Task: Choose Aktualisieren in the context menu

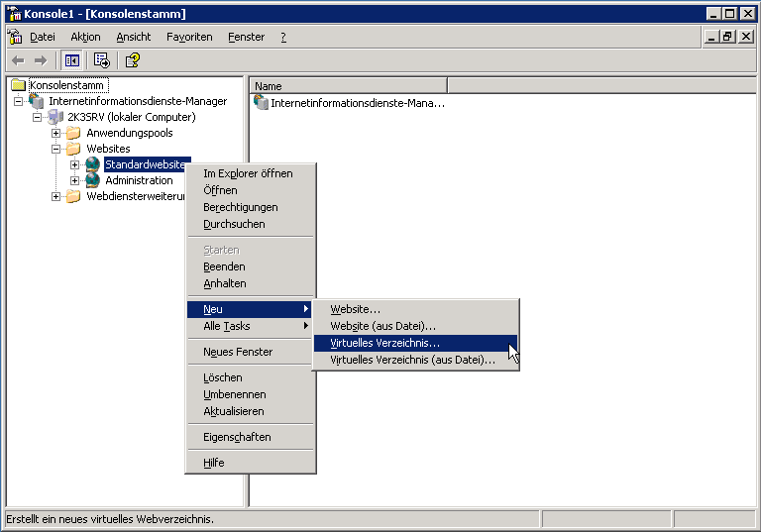Action: point(249,411)
